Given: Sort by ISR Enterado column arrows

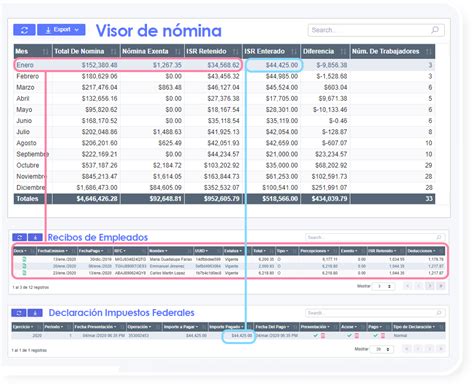Looking at the screenshot, I should (x=294, y=52).
